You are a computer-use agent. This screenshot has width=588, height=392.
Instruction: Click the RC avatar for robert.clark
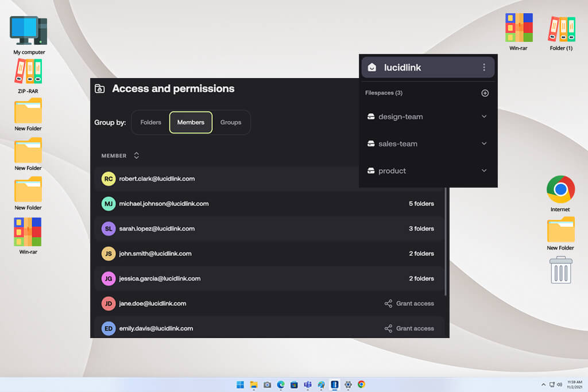[109, 178]
